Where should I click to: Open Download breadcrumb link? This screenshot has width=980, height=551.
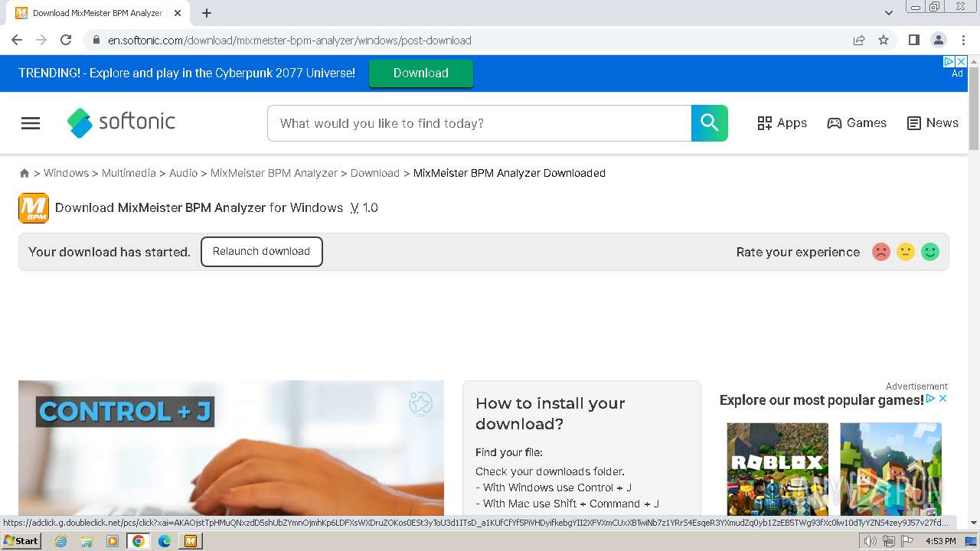[x=375, y=173]
